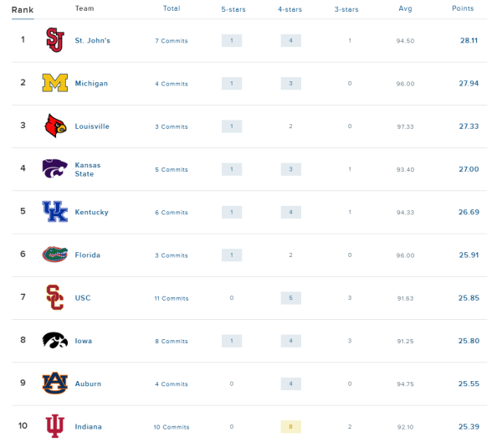
Task: Sort by the 5-stars column header
Action: pos(232,8)
